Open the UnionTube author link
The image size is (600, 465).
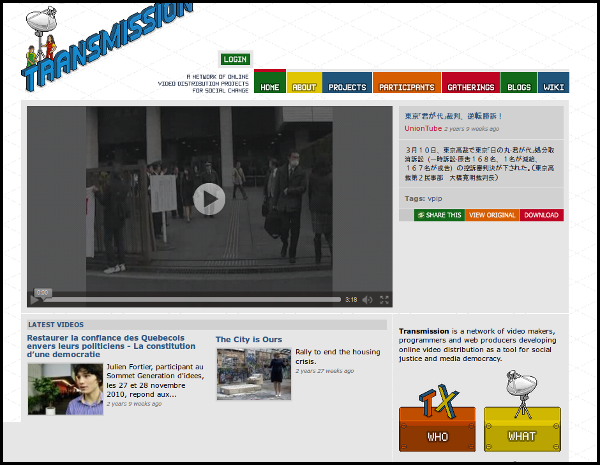pos(423,129)
